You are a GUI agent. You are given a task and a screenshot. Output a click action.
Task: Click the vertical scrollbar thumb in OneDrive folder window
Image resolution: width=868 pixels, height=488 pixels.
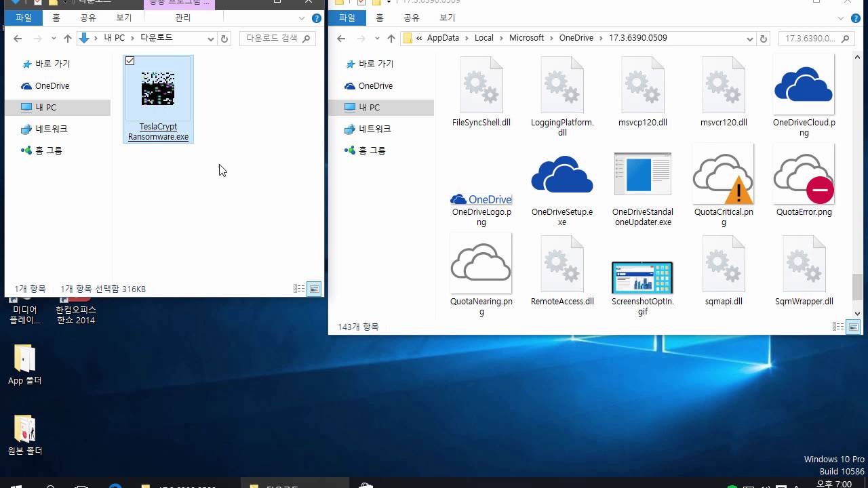pyautogui.click(x=857, y=287)
